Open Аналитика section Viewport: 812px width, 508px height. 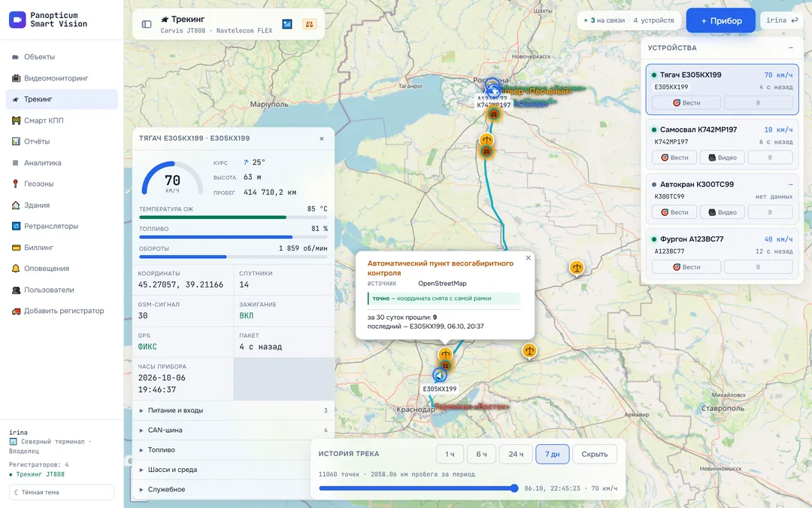pos(62,163)
